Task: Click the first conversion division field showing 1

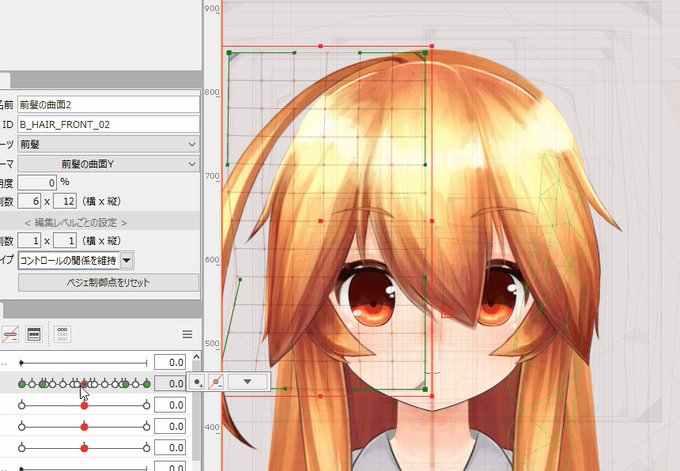Action: [x=29, y=241]
